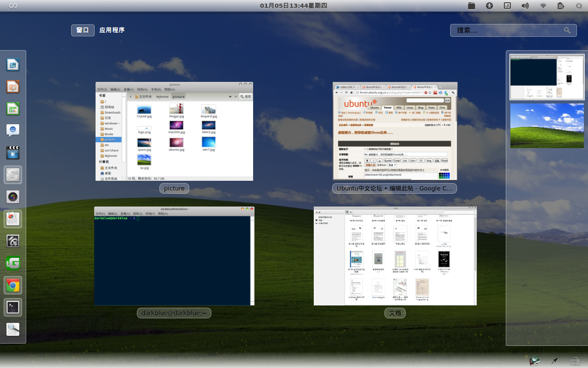
Task: Select the darkblue terminal window thumbnail
Action: coord(174,256)
